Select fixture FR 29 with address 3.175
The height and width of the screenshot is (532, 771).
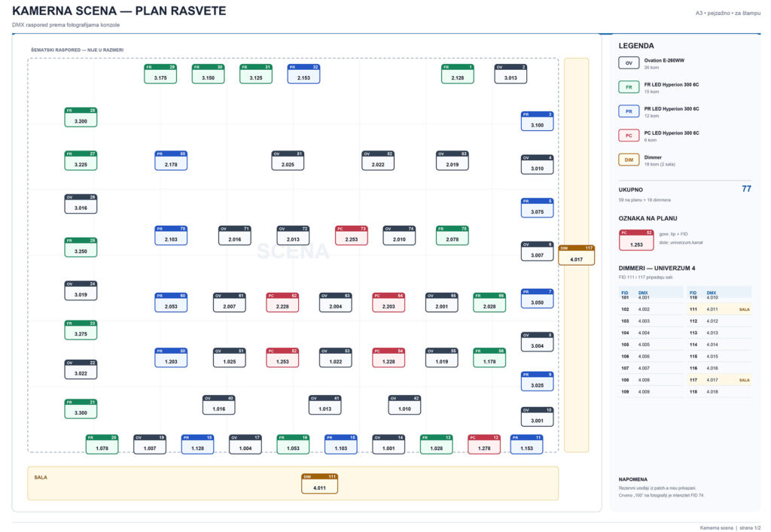[x=160, y=74]
